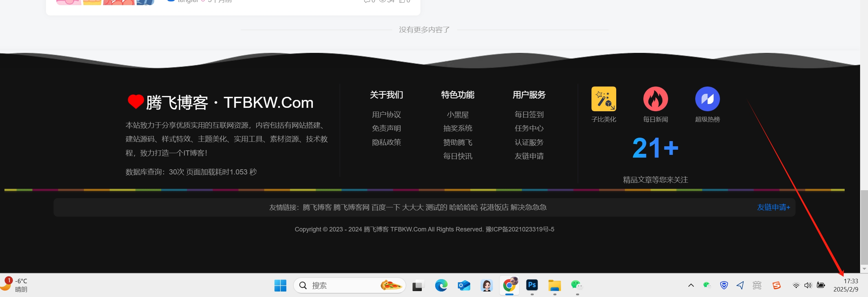Open the 用户协议 footer link
Screen dimensions: 868x297
click(386, 115)
